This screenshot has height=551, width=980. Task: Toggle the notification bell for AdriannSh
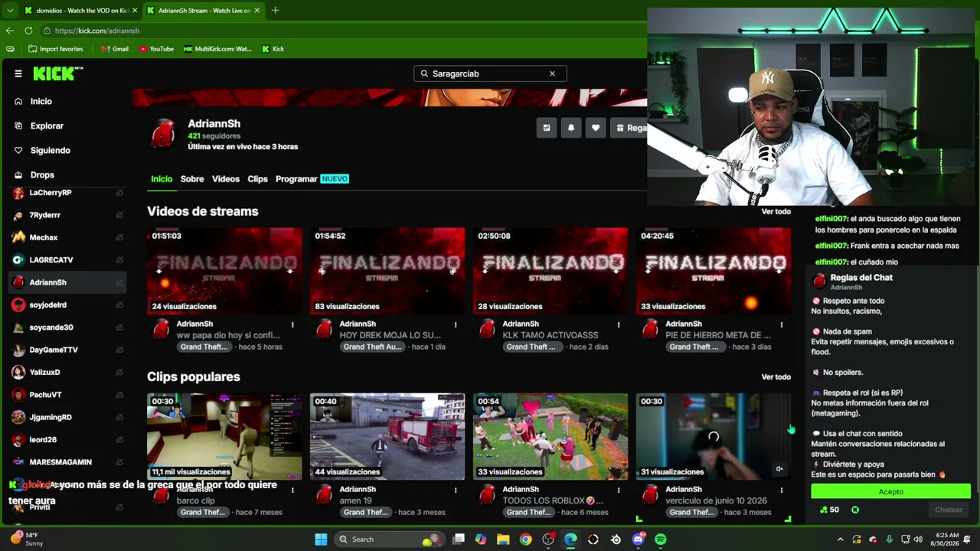tap(571, 128)
